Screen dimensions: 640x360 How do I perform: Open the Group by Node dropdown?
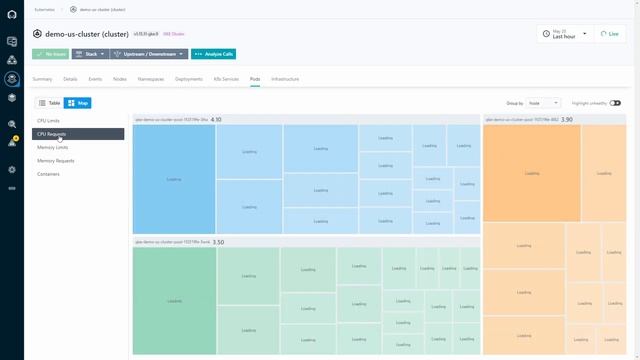(543, 103)
